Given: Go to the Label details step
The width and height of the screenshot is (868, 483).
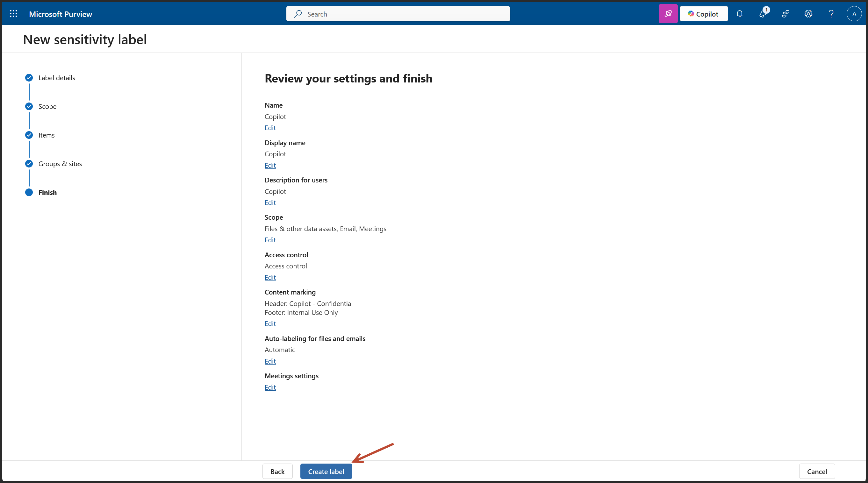Looking at the screenshot, I should [x=57, y=78].
